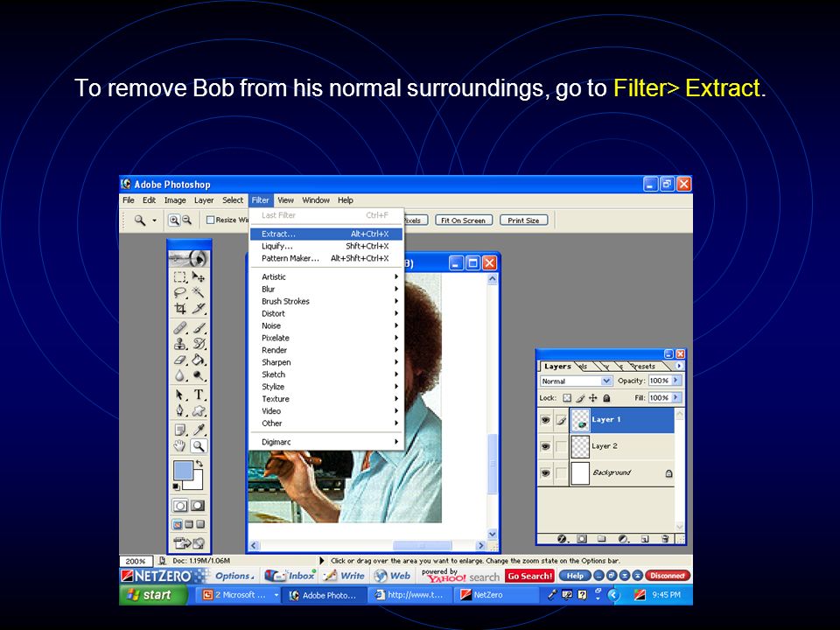Expand the Artistic filter submenu
The image size is (840, 630).
tap(325, 277)
